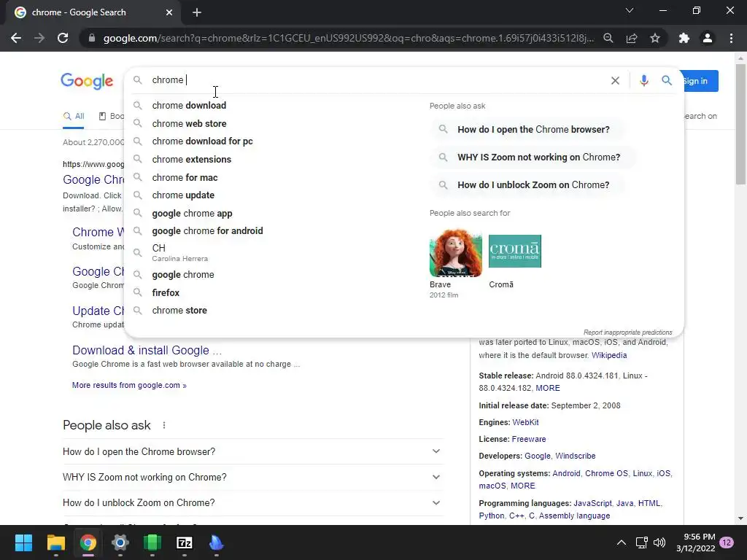Viewport: 747px width, 560px height.
Task: Report inappropriate predictions link
Action: [x=628, y=332]
